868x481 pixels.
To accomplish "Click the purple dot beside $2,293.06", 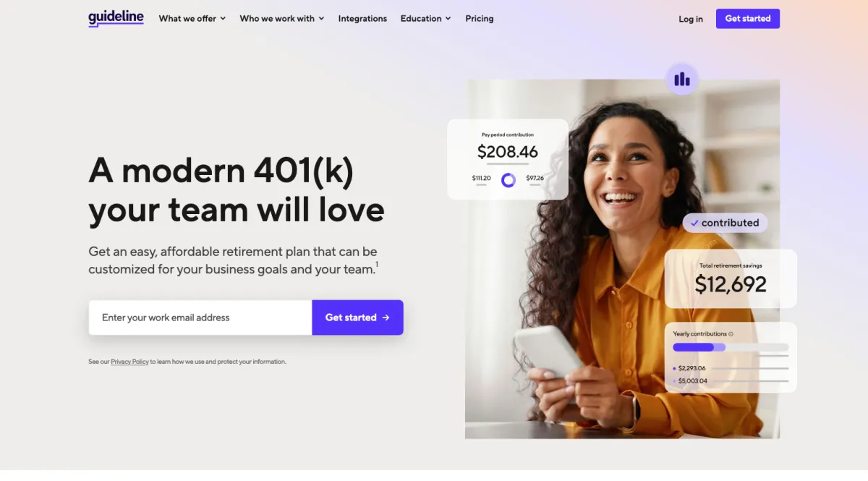I will click(675, 368).
